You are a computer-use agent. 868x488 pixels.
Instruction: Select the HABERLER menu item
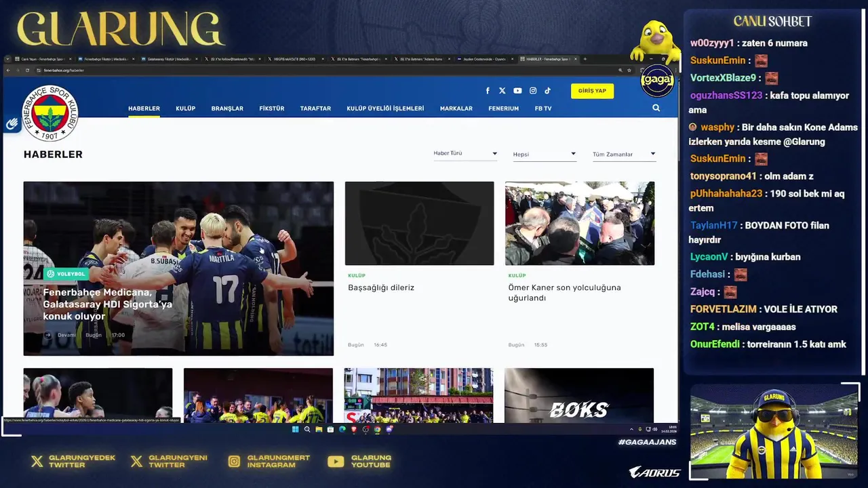point(144,108)
